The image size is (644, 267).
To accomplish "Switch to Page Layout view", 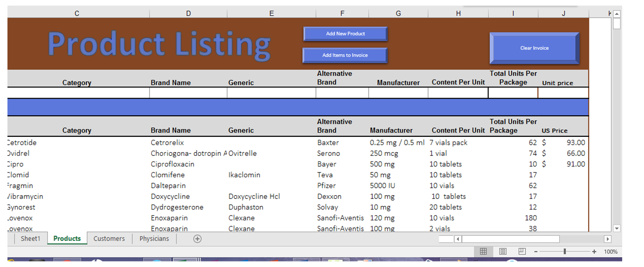I will [x=503, y=252].
